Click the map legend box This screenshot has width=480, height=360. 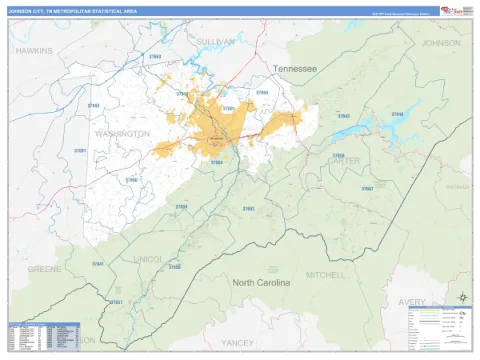pyautogui.click(x=440, y=328)
